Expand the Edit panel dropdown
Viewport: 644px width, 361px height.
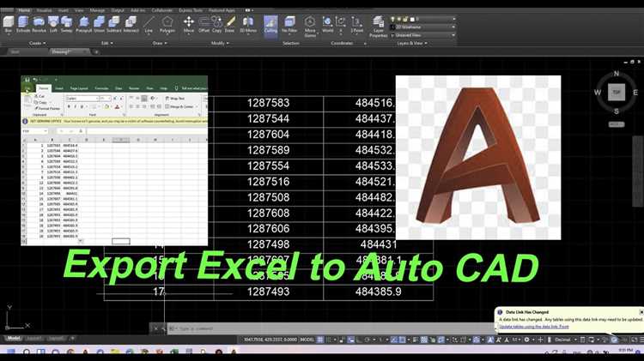coord(107,43)
